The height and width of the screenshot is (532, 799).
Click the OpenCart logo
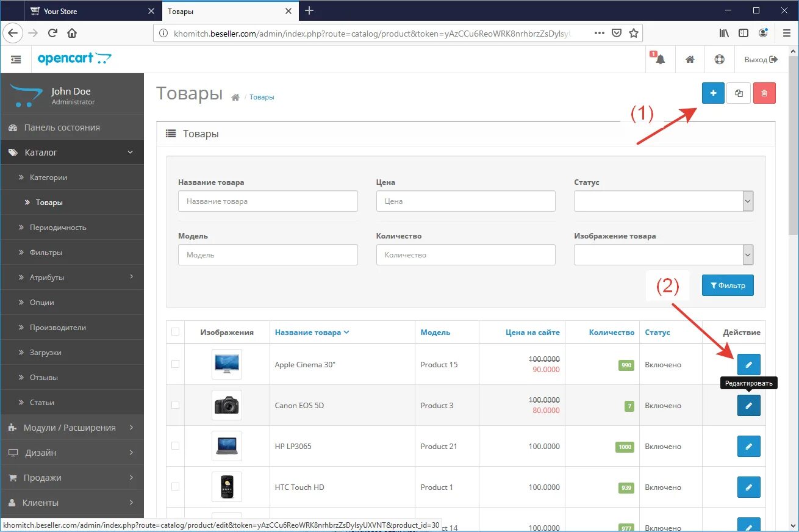74,59
